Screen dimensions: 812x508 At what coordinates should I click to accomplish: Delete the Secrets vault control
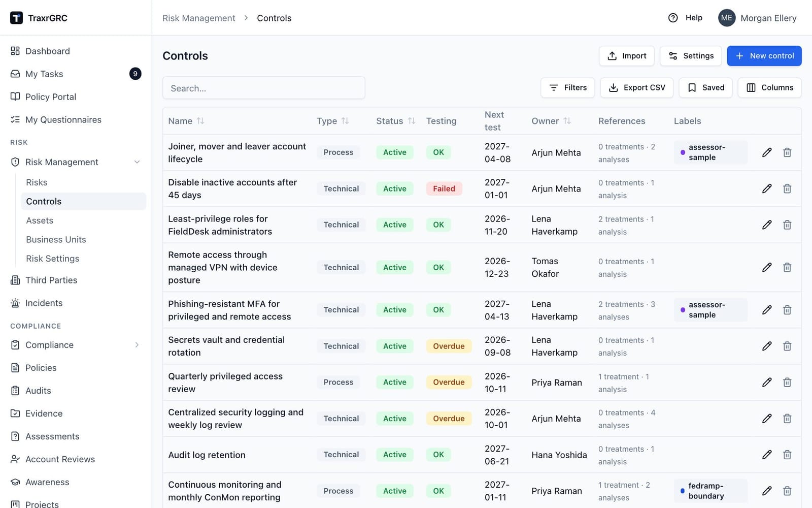click(787, 346)
